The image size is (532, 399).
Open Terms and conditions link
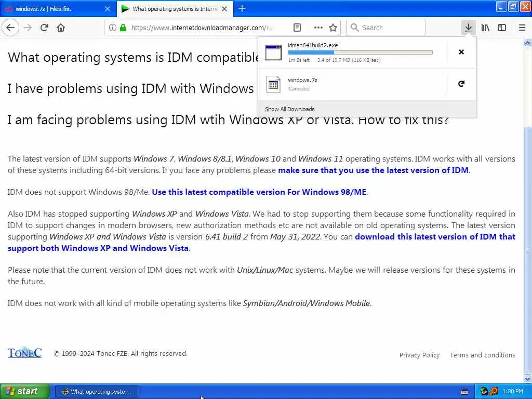tap(483, 355)
